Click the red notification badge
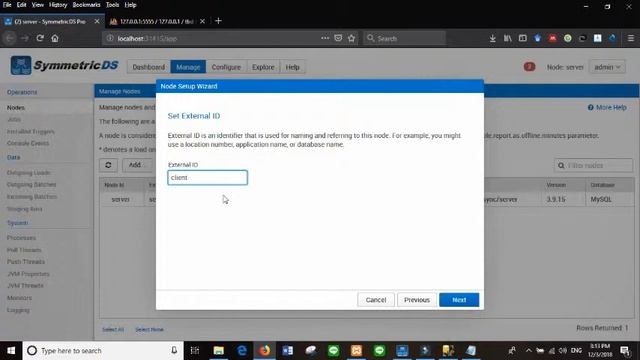This screenshot has width=640, height=360. pyautogui.click(x=529, y=67)
